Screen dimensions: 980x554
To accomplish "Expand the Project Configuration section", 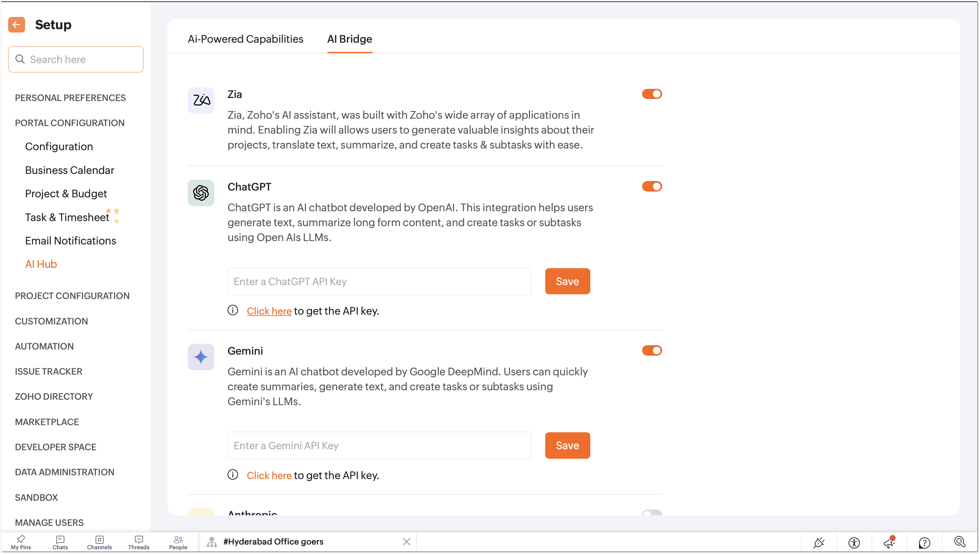I will click(x=72, y=296).
